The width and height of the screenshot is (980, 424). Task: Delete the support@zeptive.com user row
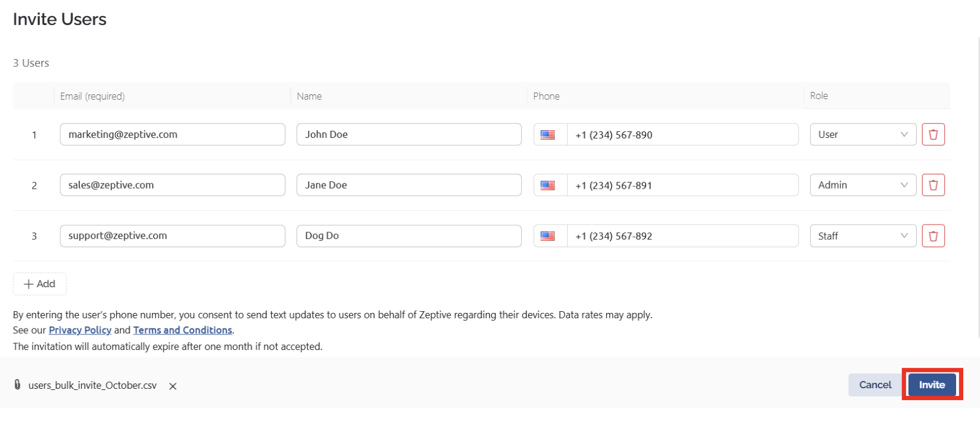tap(933, 236)
